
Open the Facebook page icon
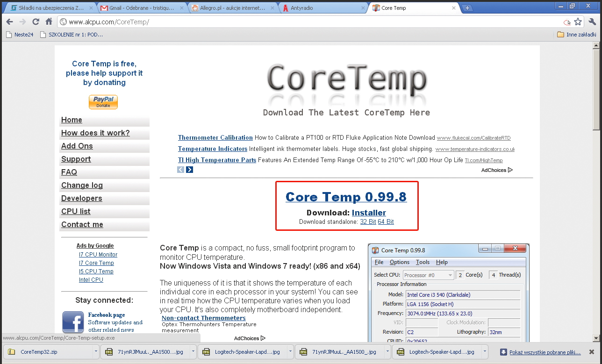pyautogui.click(x=73, y=322)
